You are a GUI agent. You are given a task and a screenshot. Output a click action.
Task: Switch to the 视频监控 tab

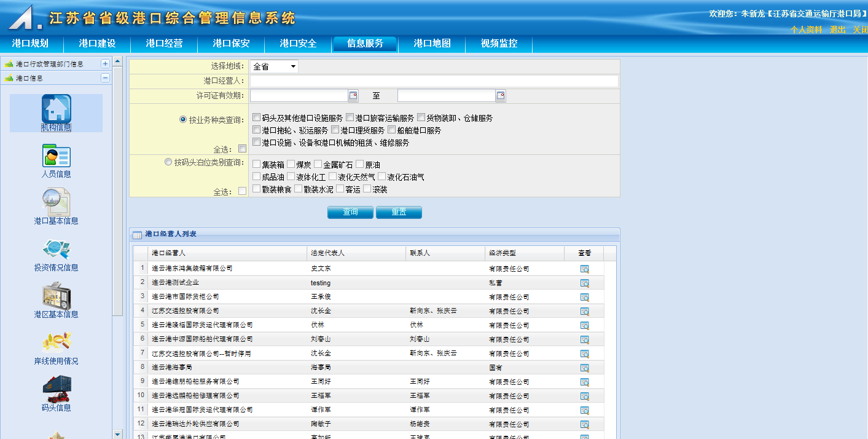click(499, 44)
